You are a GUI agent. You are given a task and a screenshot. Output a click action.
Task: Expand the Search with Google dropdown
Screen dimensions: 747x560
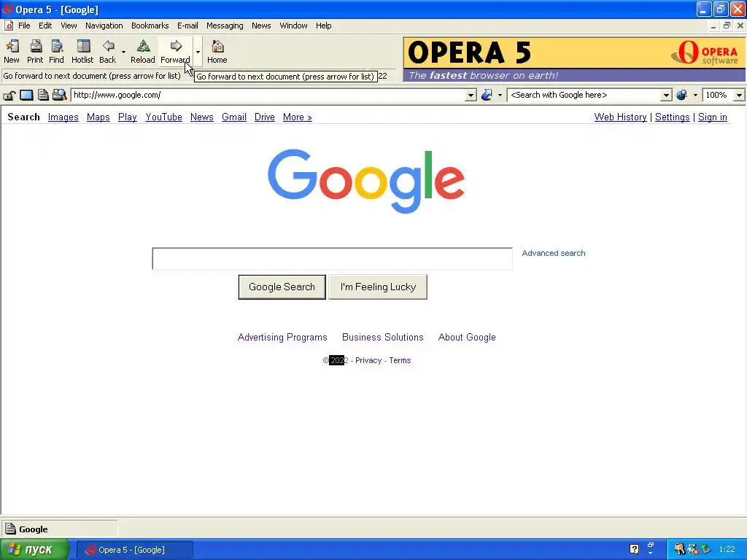click(667, 96)
